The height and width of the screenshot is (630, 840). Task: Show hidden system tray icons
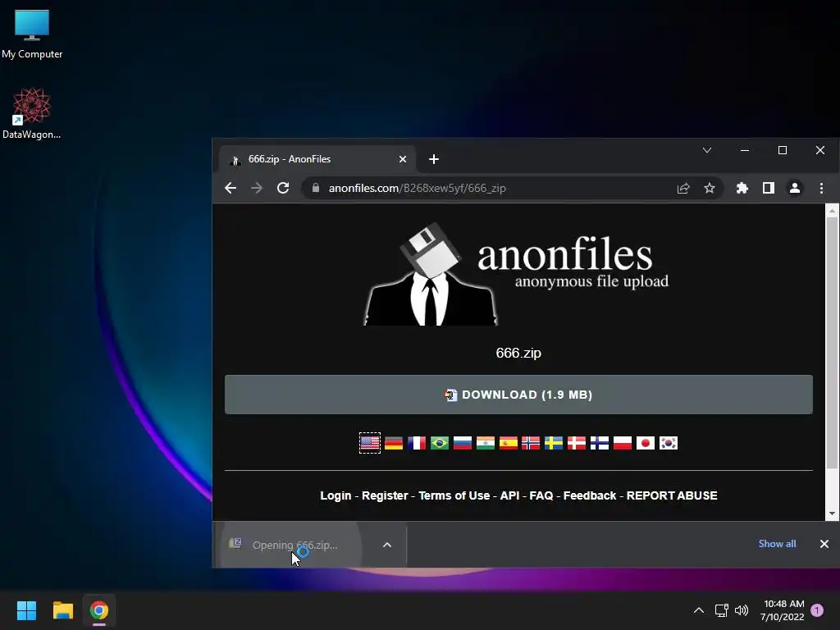(x=699, y=610)
